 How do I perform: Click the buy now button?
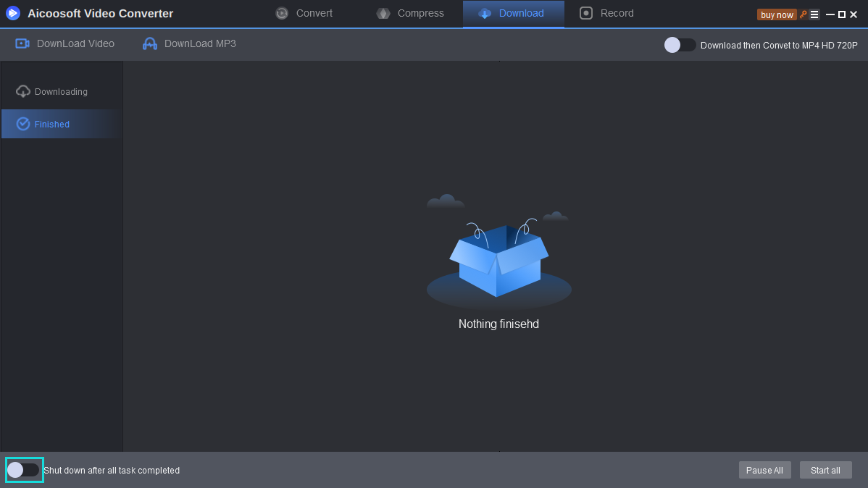[x=777, y=15]
